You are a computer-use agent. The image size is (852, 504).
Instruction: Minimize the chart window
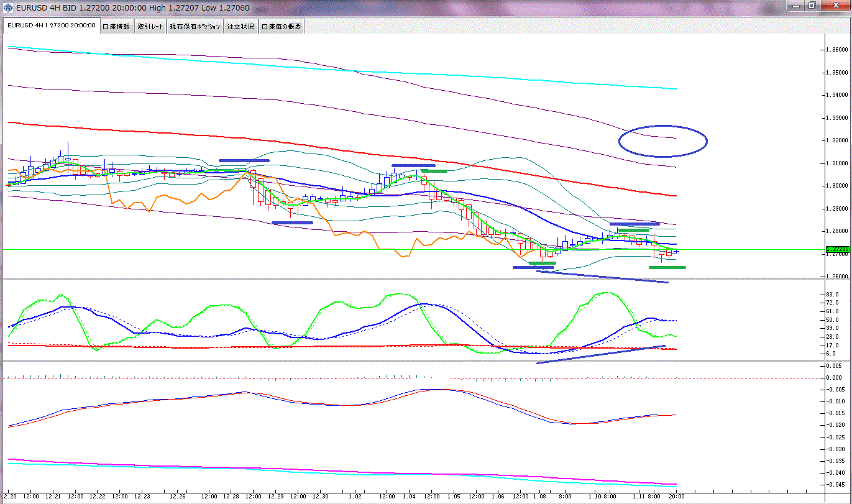coord(796,6)
